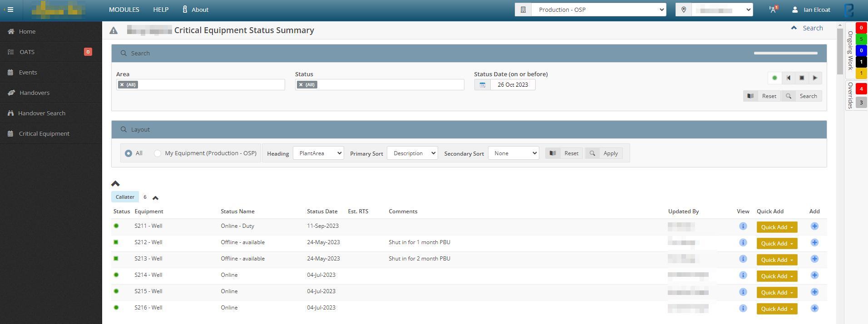Open the Production - OSP team dropdown
868x324 pixels.
point(599,10)
